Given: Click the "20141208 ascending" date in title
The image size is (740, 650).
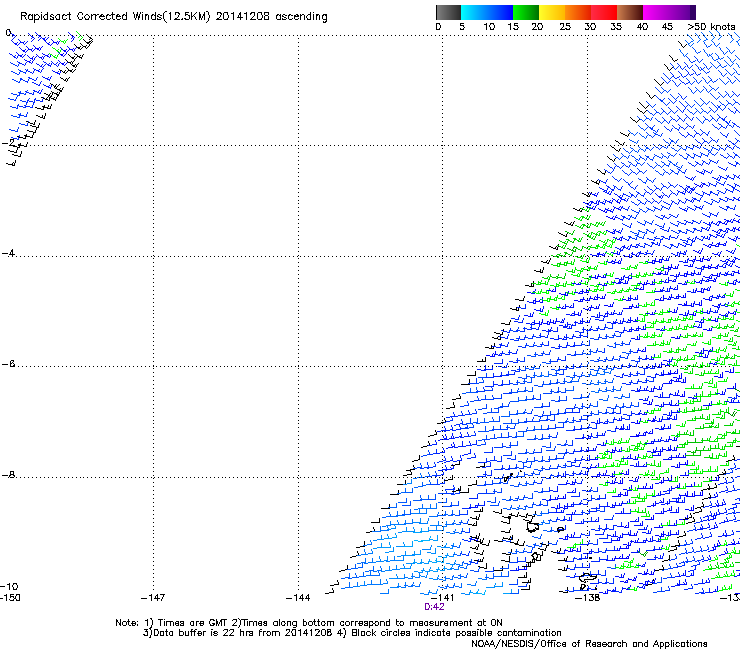Looking at the screenshot, I should coord(271,17).
